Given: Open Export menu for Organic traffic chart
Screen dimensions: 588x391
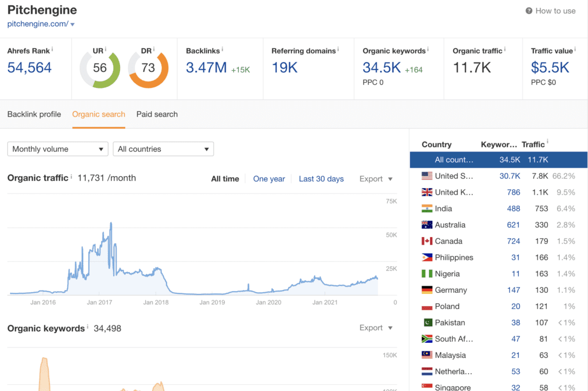Looking at the screenshot, I should 376,179.
